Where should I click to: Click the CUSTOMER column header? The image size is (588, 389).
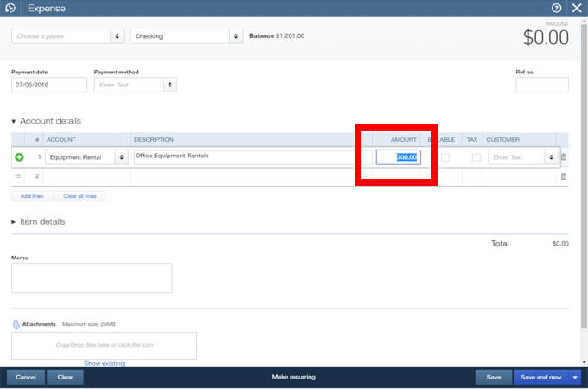503,140
